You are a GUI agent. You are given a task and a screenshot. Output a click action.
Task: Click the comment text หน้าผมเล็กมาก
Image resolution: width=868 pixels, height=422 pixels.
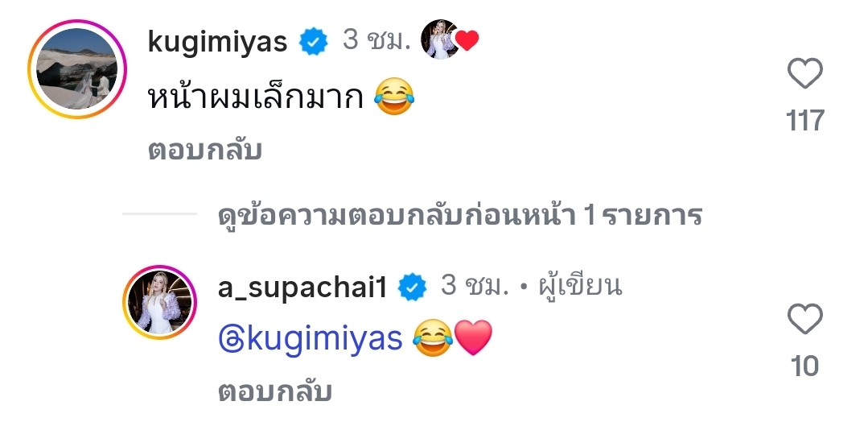[257, 99]
